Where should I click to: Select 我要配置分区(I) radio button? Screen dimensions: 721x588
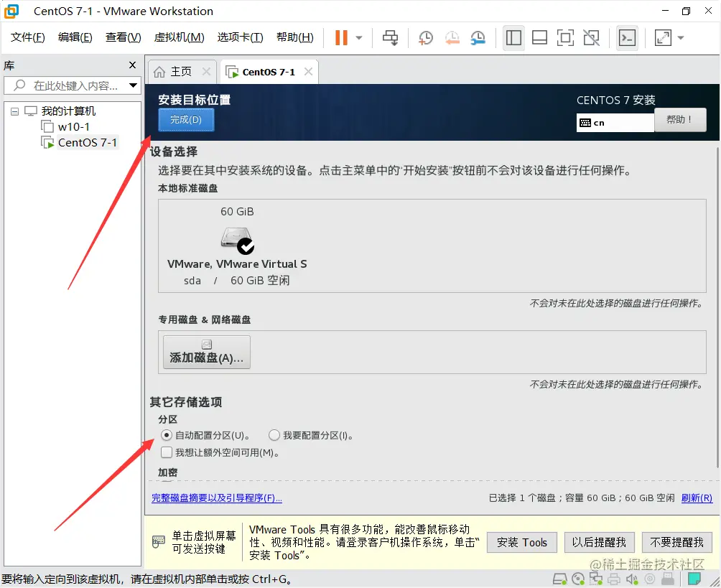coord(274,435)
